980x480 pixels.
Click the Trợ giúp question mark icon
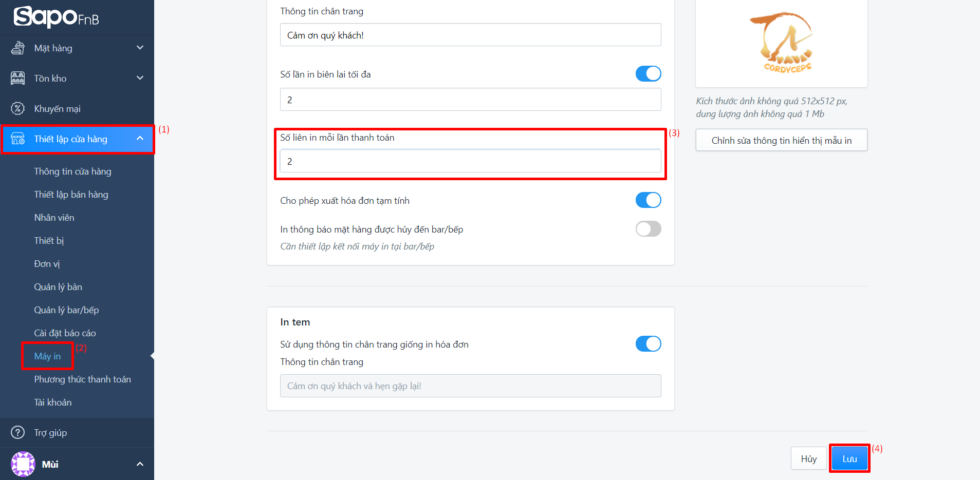(18, 433)
